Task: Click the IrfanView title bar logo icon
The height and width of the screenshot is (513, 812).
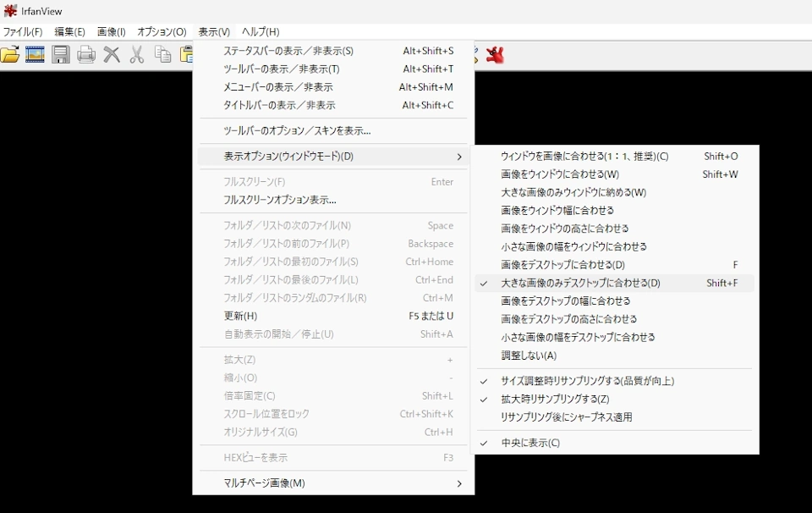Action: point(10,10)
